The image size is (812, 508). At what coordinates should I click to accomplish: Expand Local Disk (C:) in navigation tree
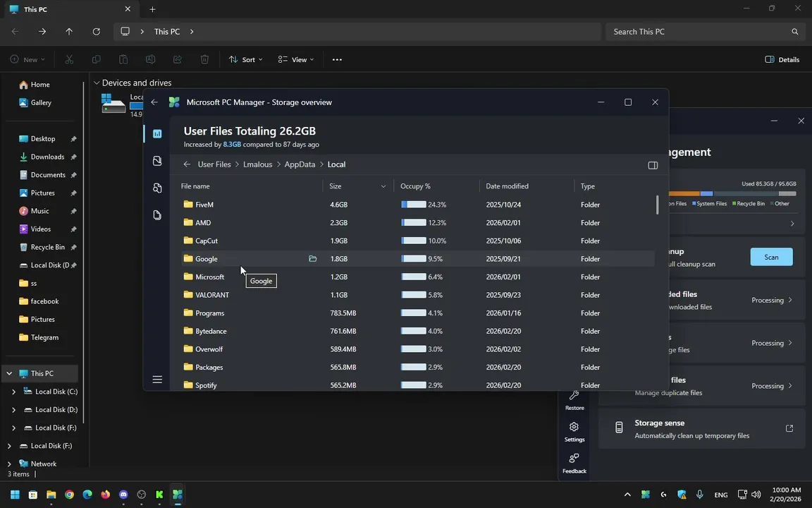[13, 392]
